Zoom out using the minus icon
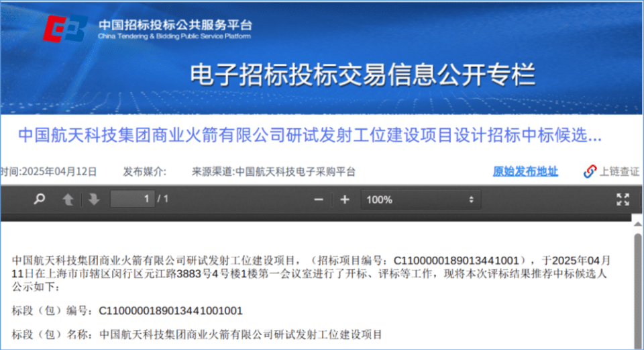Viewport: 644px width, 350px height. 319,200
